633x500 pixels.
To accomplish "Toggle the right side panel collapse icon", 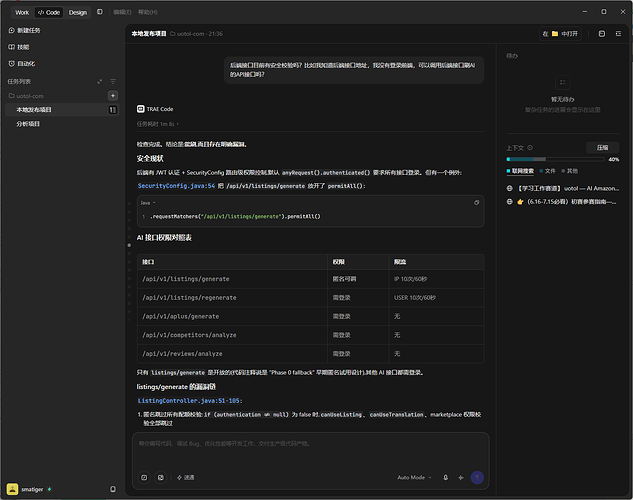I will (x=618, y=34).
